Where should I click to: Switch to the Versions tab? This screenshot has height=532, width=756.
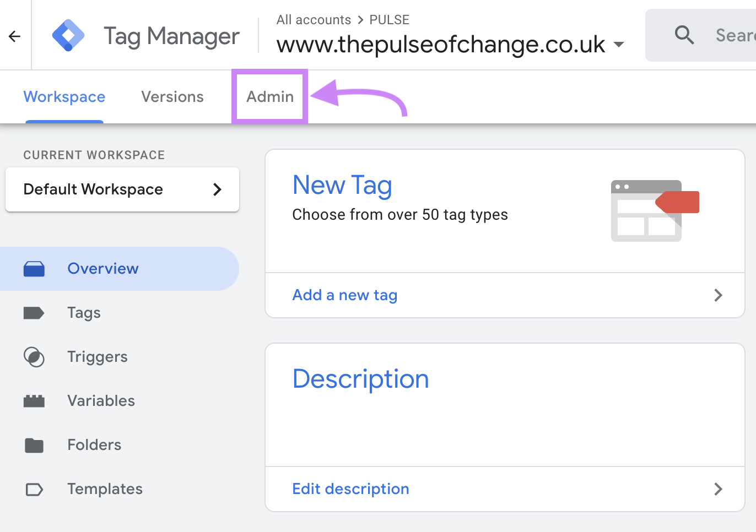pyautogui.click(x=172, y=96)
